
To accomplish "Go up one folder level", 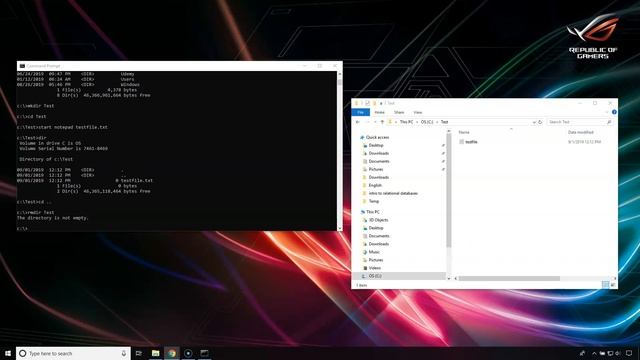I will pos(382,122).
